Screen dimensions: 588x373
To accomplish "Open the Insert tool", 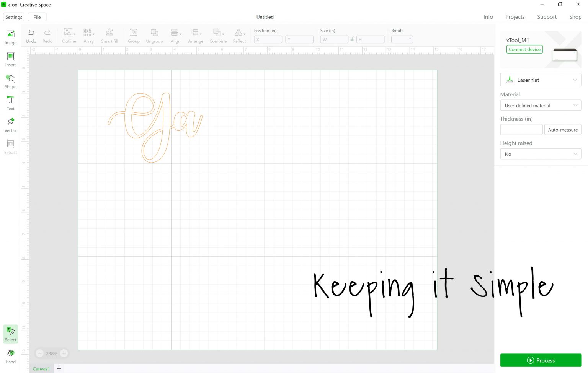I will (x=10, y=59).
